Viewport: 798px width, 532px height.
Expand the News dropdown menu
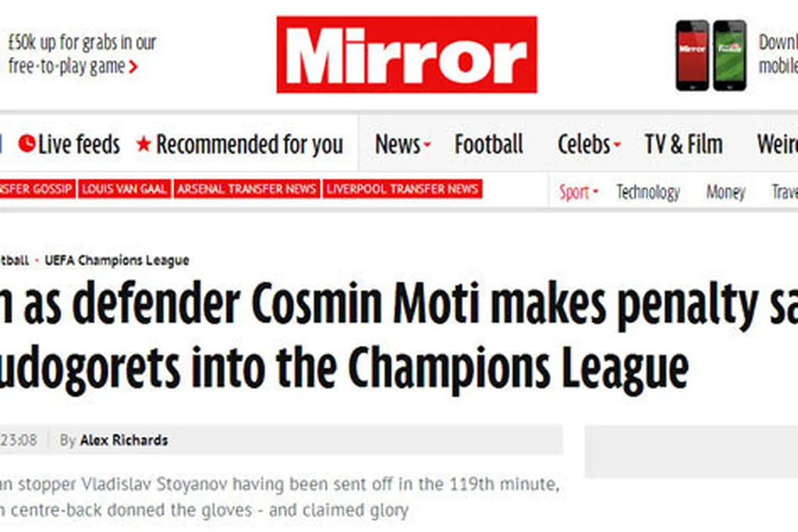403,144
